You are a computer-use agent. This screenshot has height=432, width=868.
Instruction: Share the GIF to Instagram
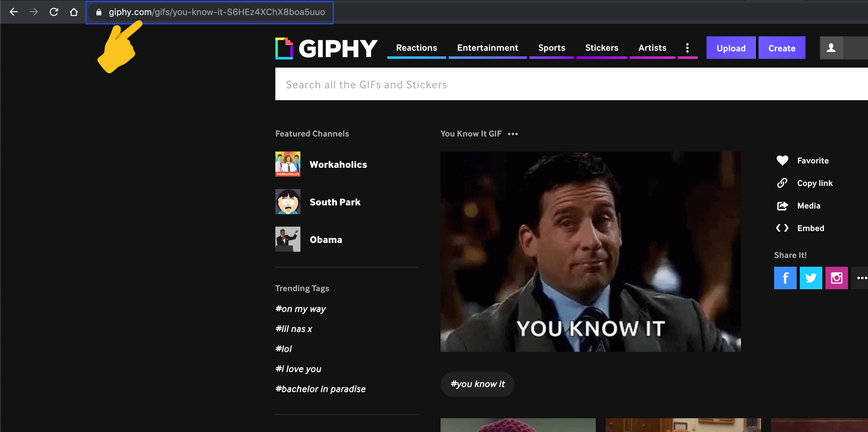click(x=837, y=278)
